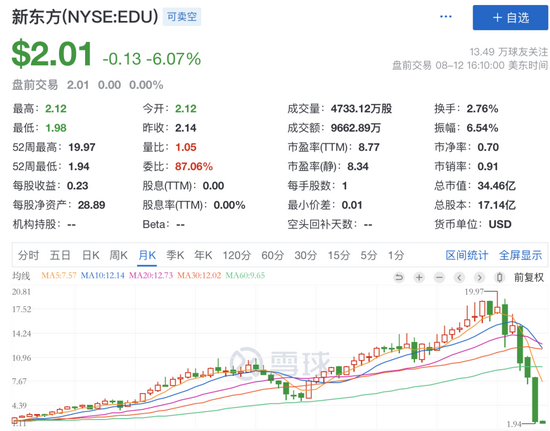Click the 委比 value 87.06%
Screen dimensions: 550x431
[x=194, y=166]
